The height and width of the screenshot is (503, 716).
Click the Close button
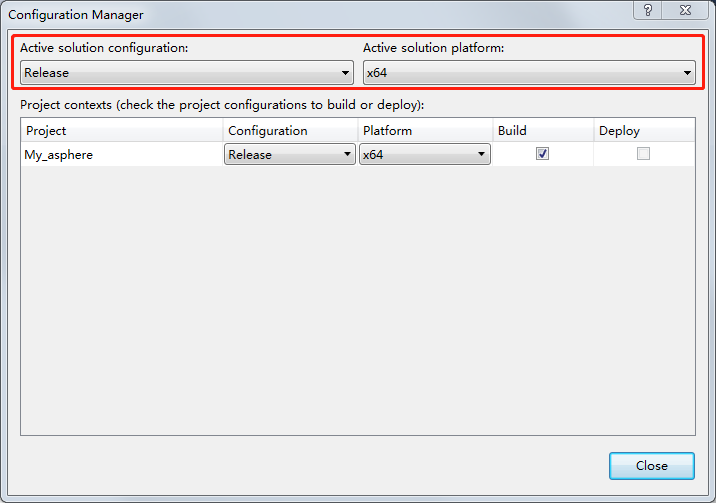pyautogui.click(x=652, y=466)
